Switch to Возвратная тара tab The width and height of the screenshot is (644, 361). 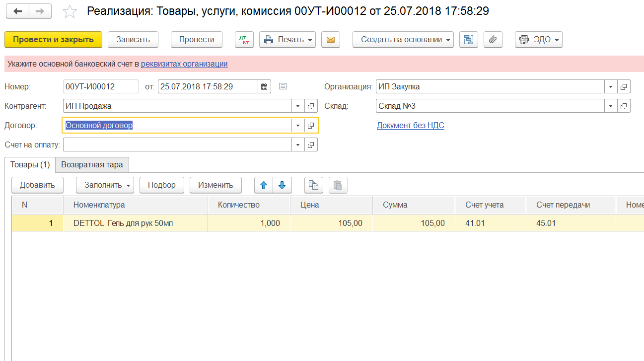point(92,165)
